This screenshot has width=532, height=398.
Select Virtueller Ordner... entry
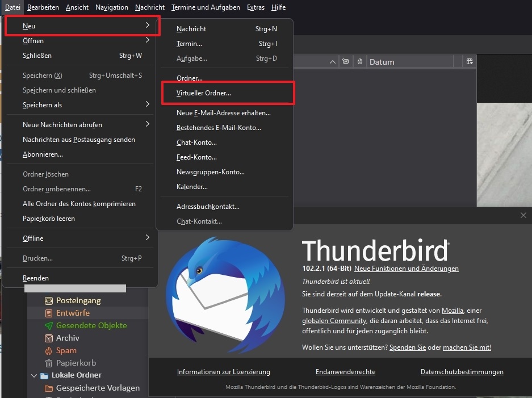coord(224,93)
